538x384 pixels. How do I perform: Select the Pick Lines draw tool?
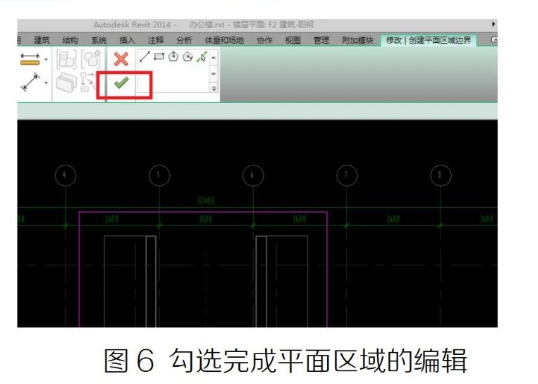pyautogui.click(x=202, y=57)
